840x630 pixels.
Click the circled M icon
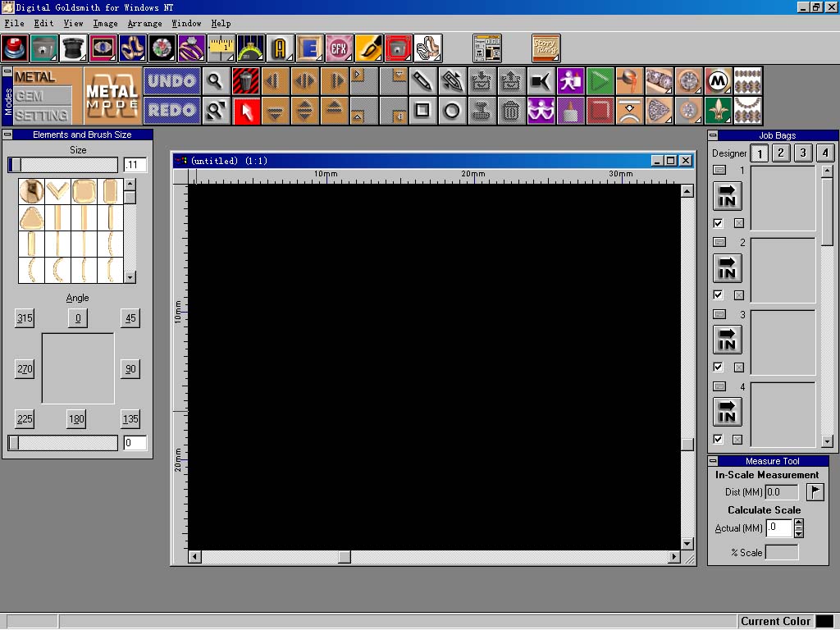718,81
